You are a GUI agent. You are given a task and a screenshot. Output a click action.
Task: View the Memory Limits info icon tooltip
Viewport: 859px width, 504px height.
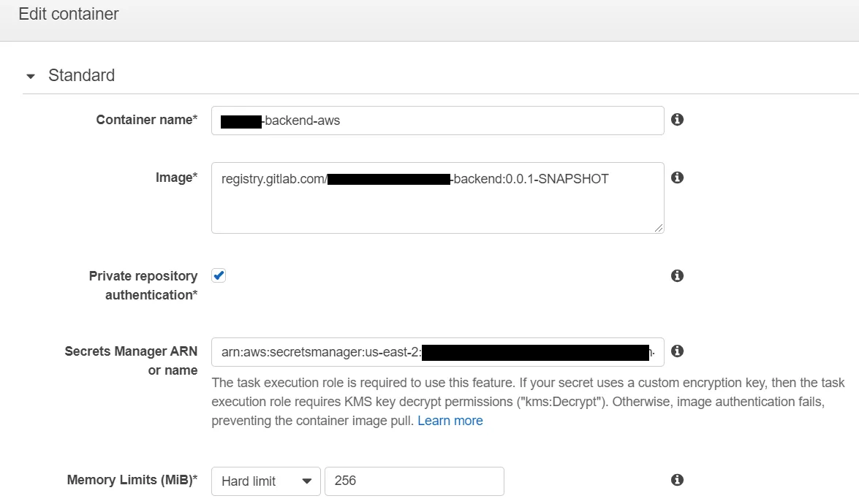(x=677, y=480)
